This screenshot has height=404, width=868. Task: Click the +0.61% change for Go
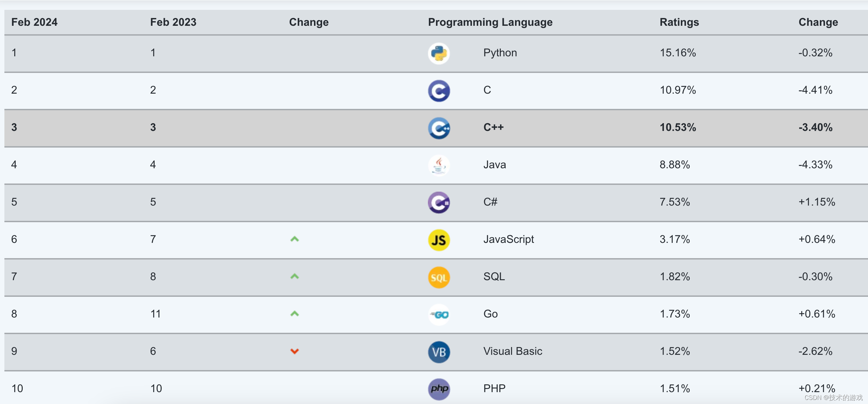point(817,314)
